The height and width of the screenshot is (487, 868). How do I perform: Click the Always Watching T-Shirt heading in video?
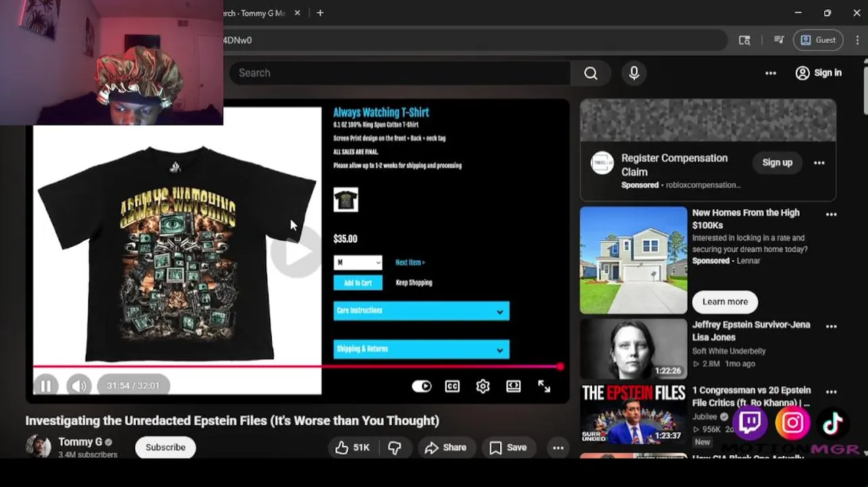pos(381,112)
